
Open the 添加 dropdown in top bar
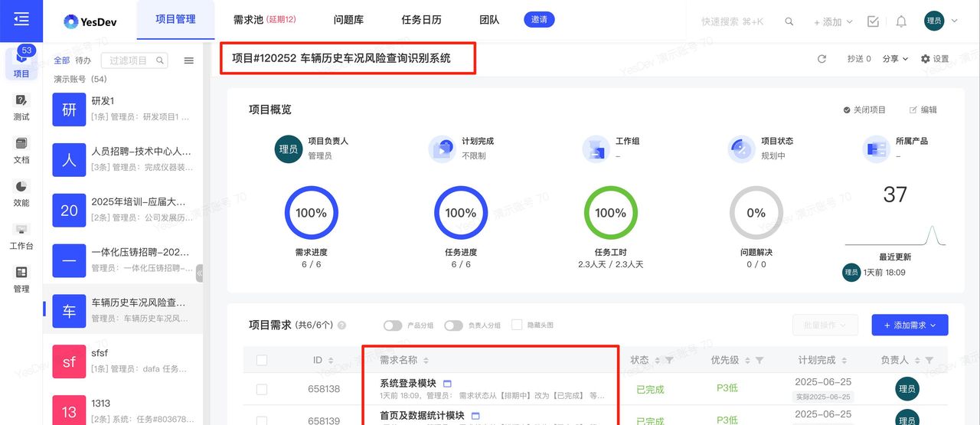click(x=833, y=22)
